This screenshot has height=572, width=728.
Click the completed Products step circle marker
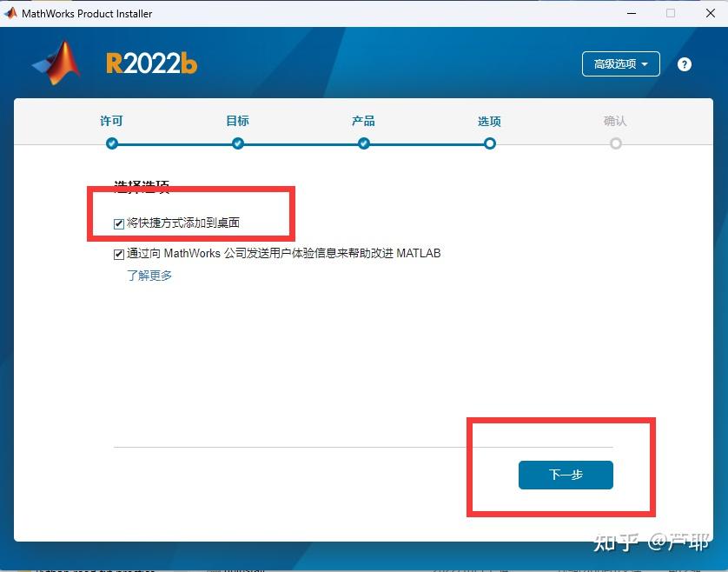coord(363,143)
